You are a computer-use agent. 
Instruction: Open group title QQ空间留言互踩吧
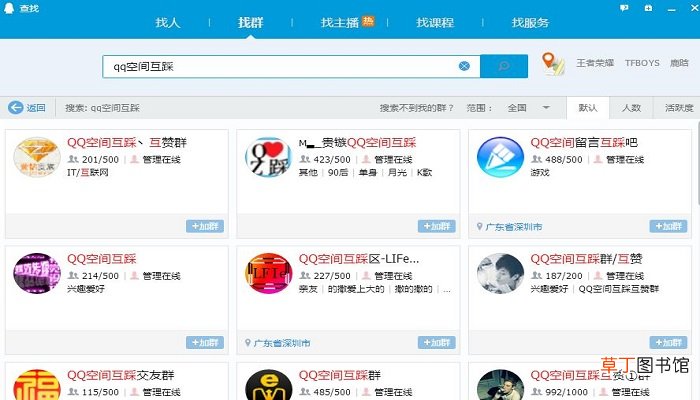(584, 142)
